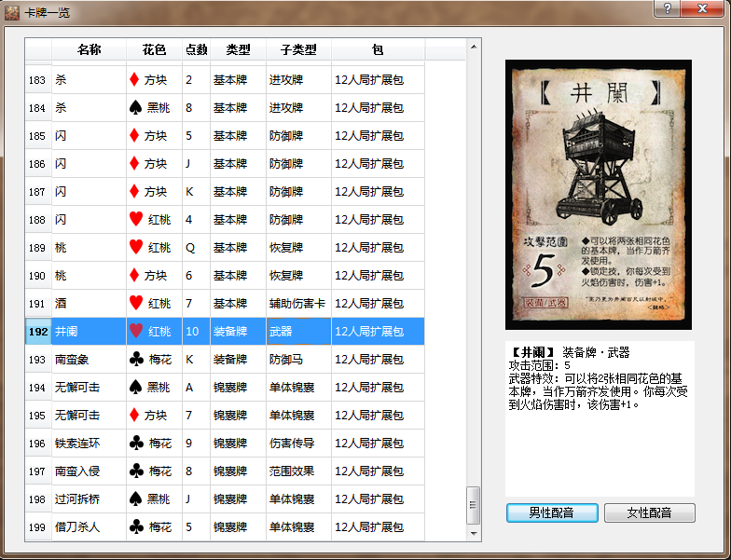Select 无懈可击 in row 194
Screen dimensions: 731x560
[77, 388]
